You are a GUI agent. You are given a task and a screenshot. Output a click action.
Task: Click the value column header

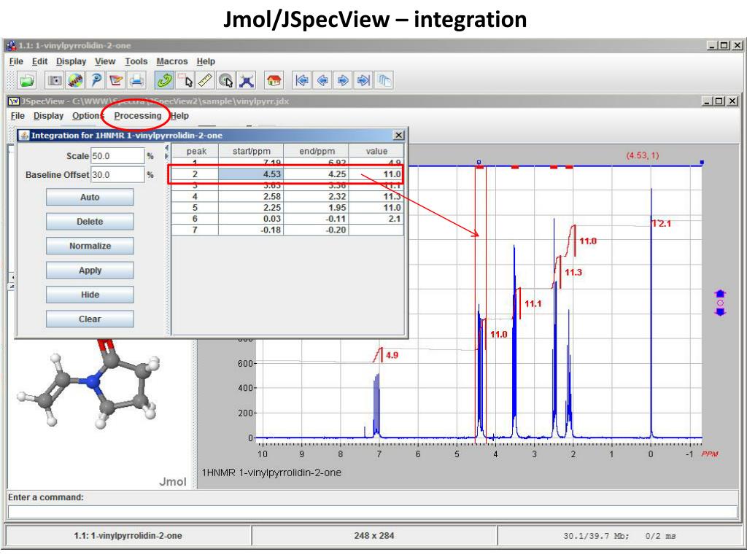[x=376, y=151]
